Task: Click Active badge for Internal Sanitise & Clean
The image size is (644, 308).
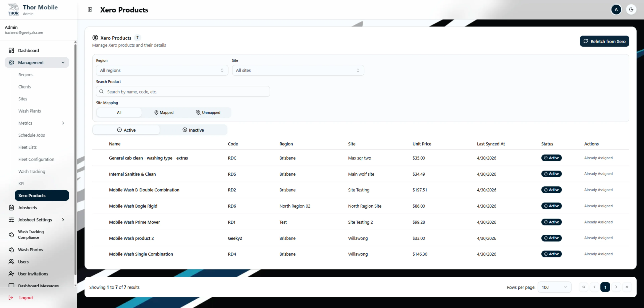Action: click(x=551, y=173)
